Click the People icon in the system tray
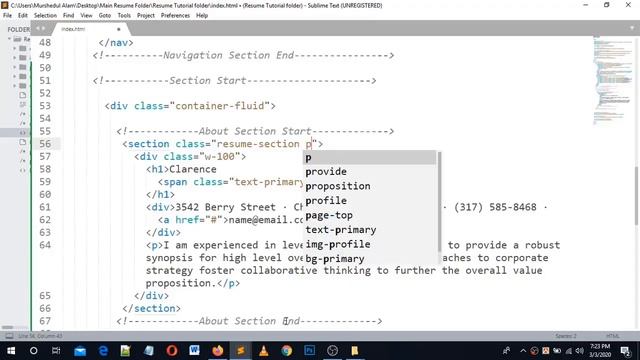Viewport: 640px width, 360px height. pyautogui.click(x=506, y=351)
